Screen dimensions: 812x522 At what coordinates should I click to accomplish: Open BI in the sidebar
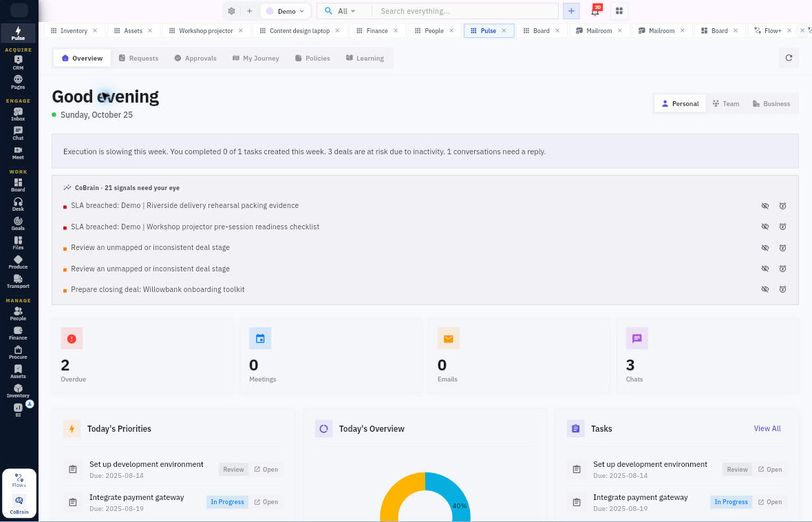click(x=18, y=410)
